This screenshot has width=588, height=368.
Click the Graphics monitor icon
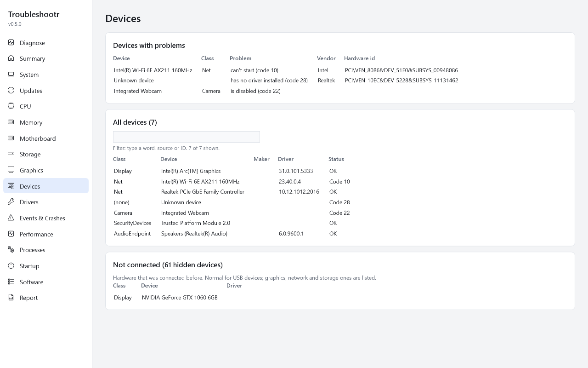click(x=11, y=170)
